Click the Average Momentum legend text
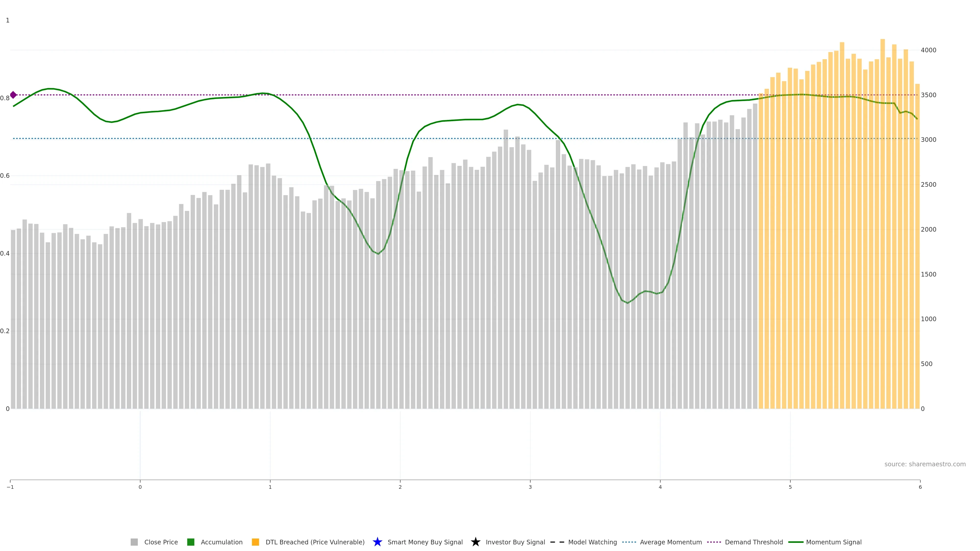This screenshot has height=551, width=980. [671, 542]
